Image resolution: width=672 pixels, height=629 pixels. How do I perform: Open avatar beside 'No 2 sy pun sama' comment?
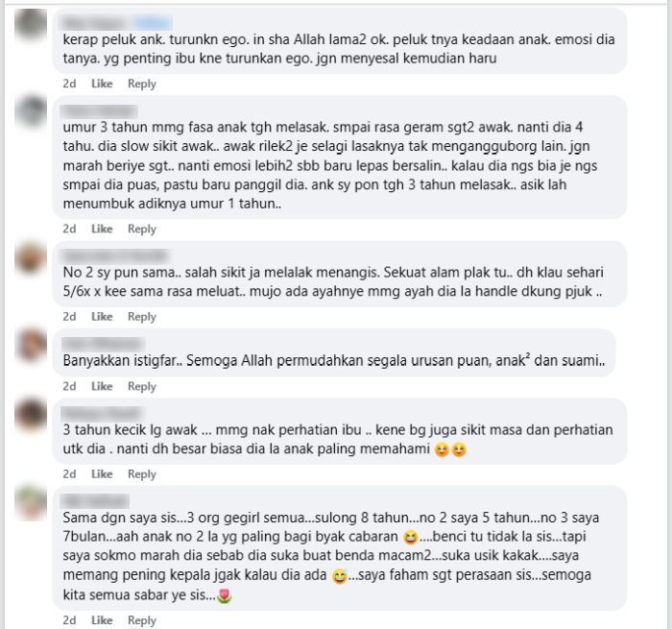[x=31, y=257]
